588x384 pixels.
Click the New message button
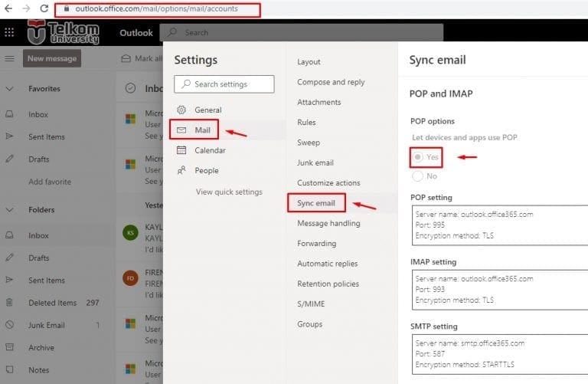pyautogui.click(x=52, y=58)
